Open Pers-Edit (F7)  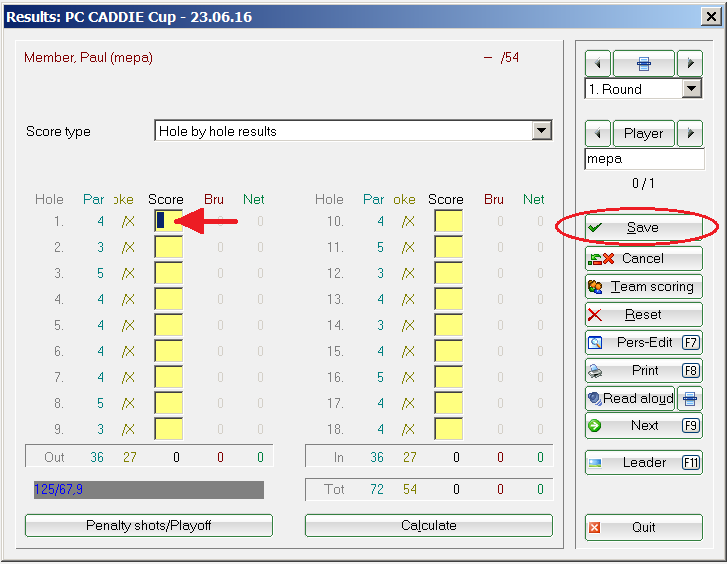[644, 343]
